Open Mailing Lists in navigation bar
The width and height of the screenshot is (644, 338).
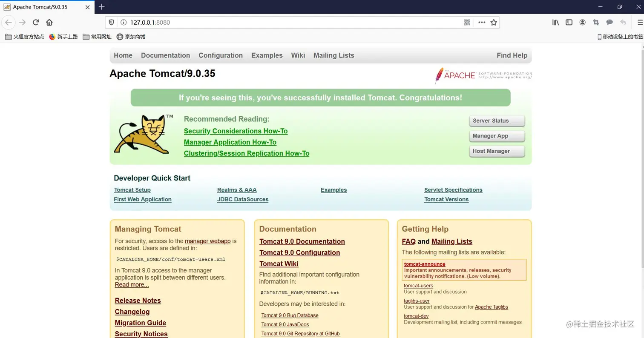(334, 55)
